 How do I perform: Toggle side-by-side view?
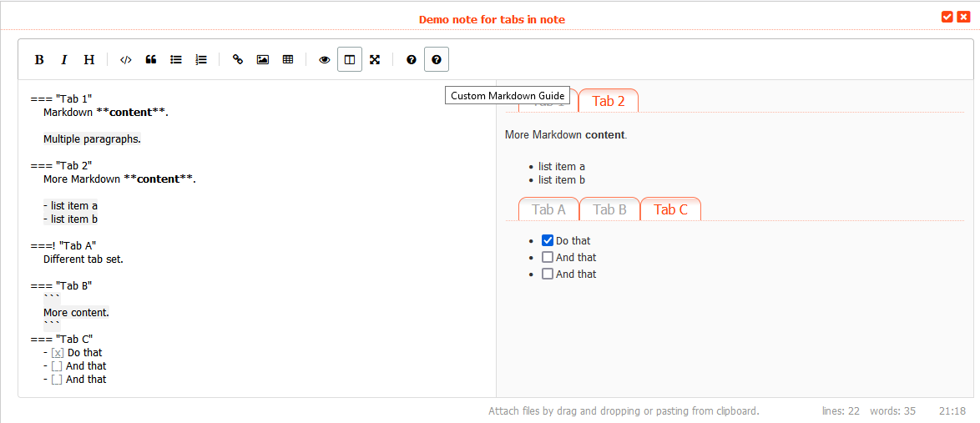pyautogui.click(x=350, y=59)
